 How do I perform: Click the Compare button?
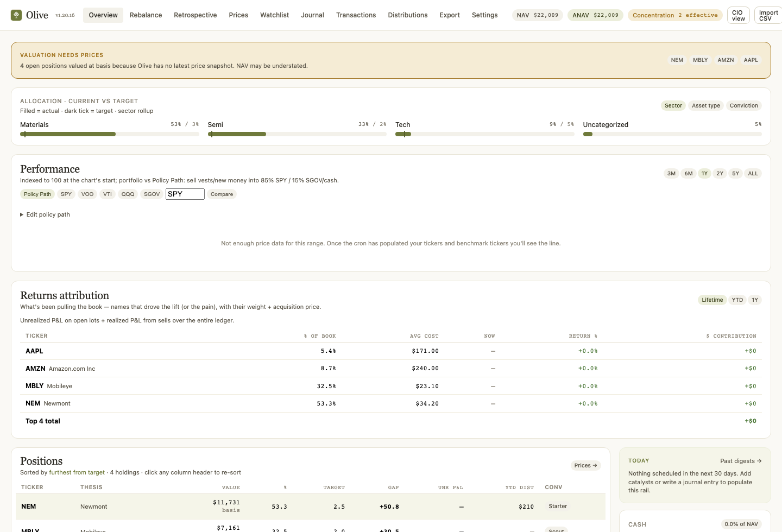tap(222, 194)
